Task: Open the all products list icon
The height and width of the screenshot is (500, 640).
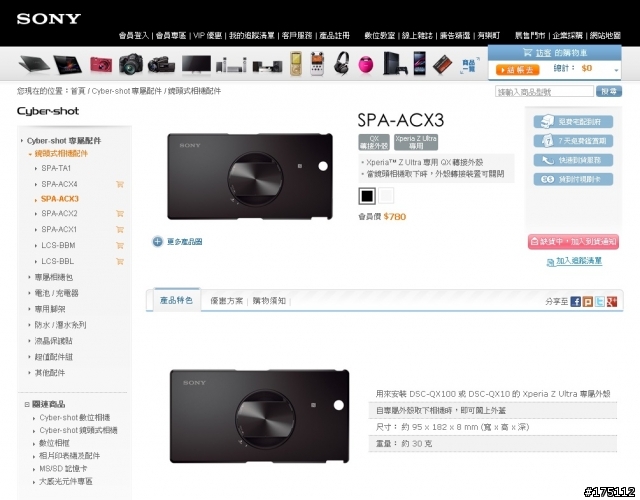Action: click(x=470, y=66)
